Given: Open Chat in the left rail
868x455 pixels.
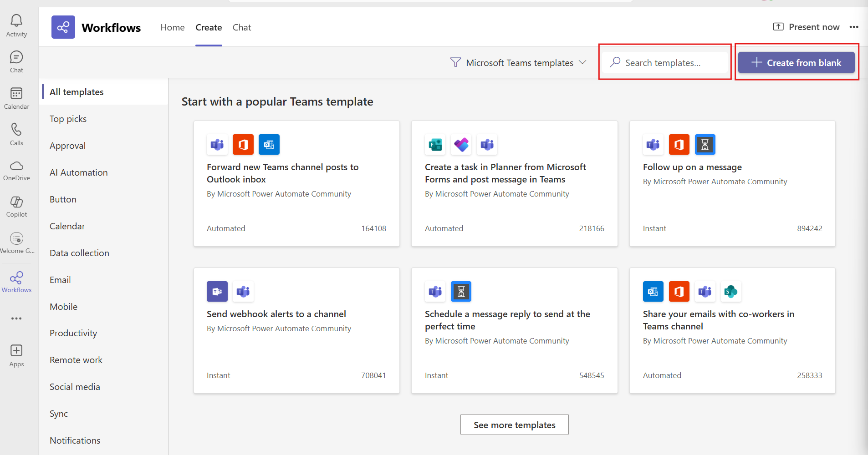Looking at the screenshot, I should click(x=16, y=62).
